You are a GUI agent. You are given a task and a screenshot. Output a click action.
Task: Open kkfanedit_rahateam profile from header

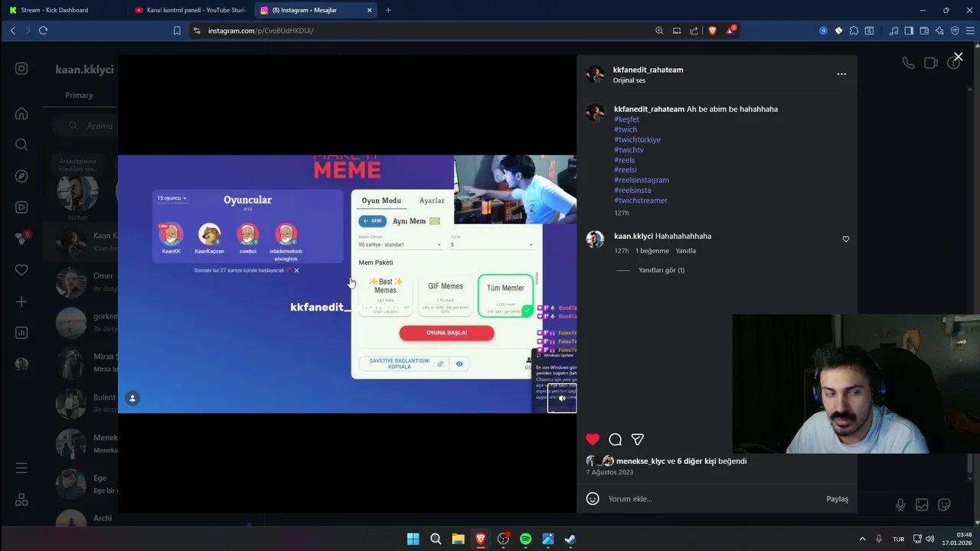tap(648, 70)
